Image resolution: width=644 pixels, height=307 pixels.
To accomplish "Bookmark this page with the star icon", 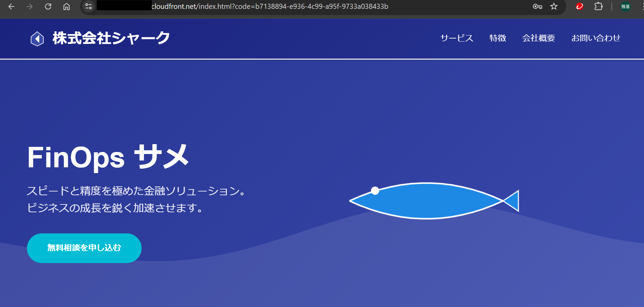I will pos(554,6).
